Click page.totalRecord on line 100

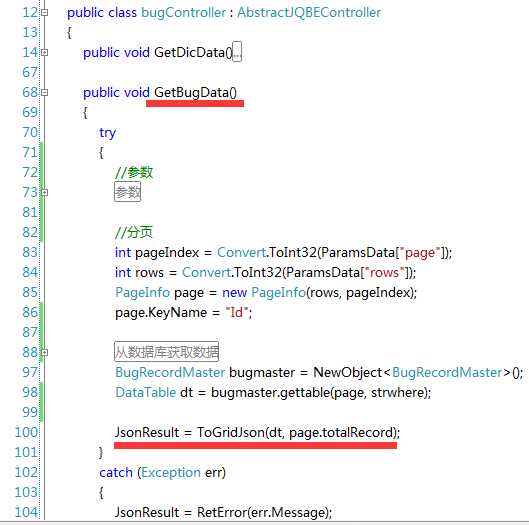tap(341, 432)
